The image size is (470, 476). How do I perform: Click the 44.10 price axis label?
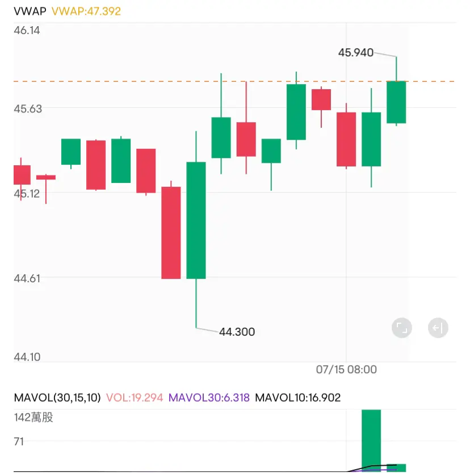point(27,357)
